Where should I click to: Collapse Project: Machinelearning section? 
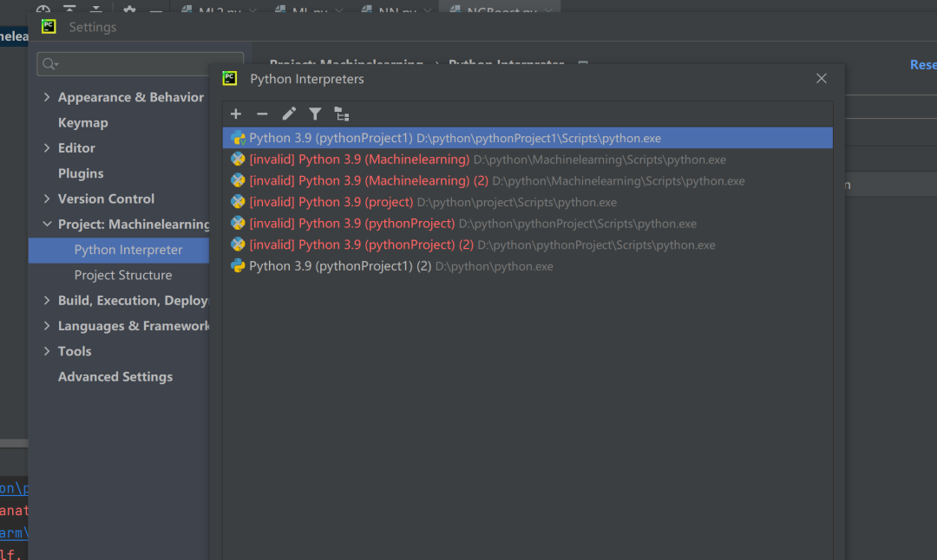47,225
